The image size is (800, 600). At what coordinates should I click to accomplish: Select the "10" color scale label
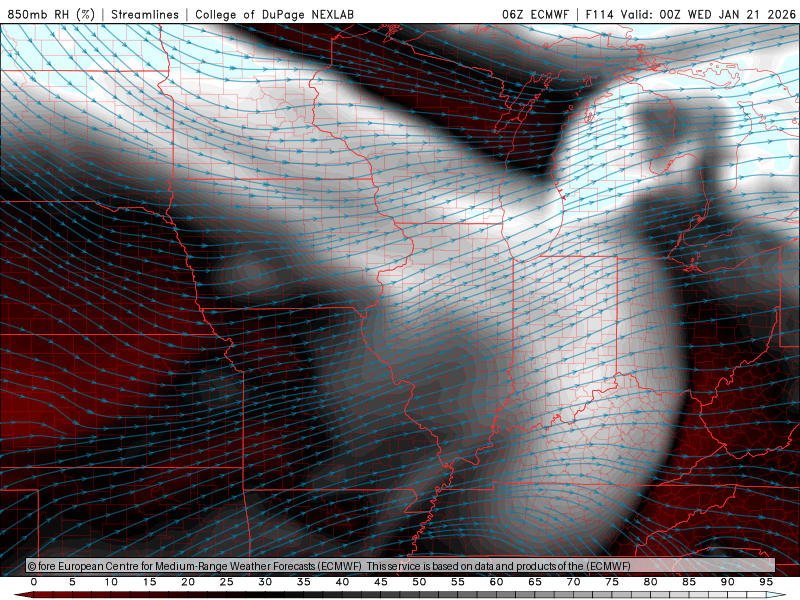pos(111,582)
